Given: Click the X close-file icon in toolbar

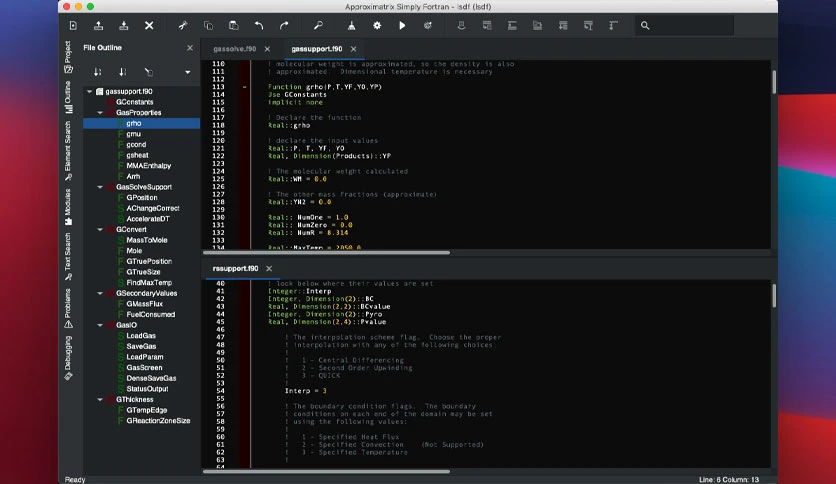Looking at the screenshot, I should click(149, 26).
